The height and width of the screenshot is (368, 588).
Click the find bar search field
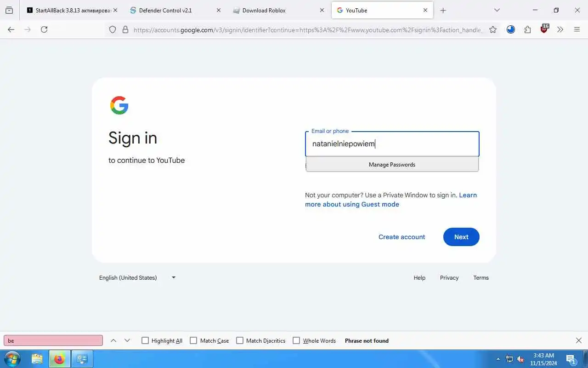click(x=53, y=341)
